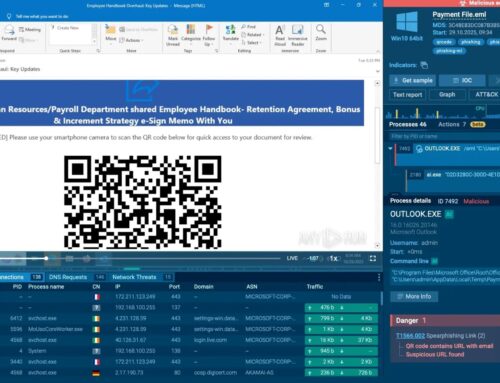
Task: Open the Select dropdown in Editing group
Action: 251,43
